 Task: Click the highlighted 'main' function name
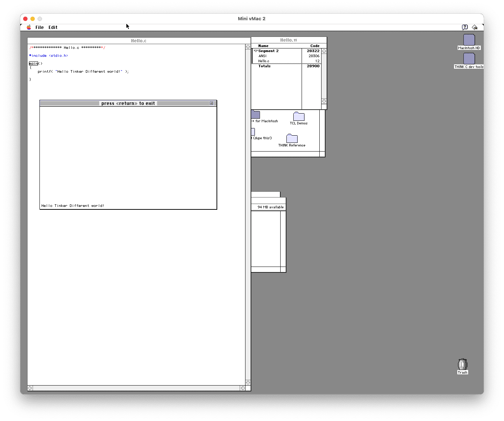pyautogui.click(x=33, y=64)
